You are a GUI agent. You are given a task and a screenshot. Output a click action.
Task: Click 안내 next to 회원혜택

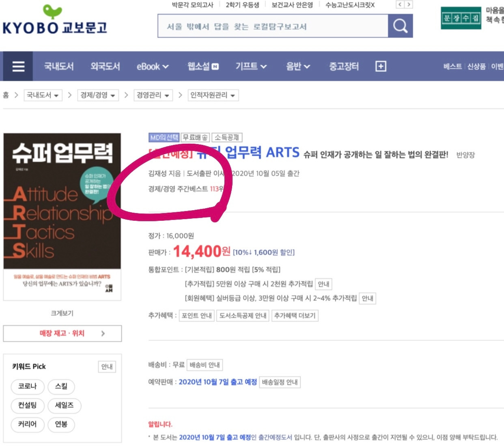point(367,298)
